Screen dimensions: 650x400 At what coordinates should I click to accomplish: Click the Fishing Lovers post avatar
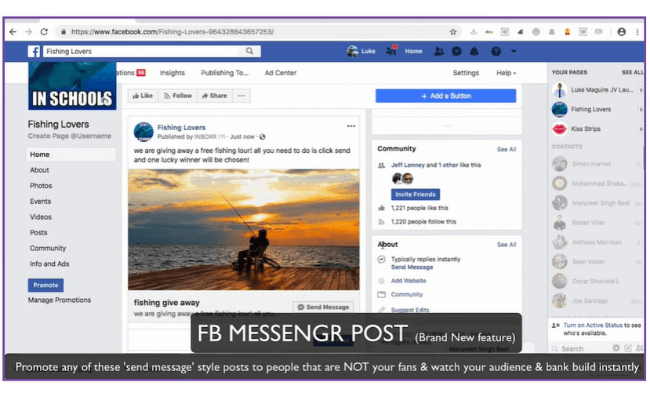[144, 132]
